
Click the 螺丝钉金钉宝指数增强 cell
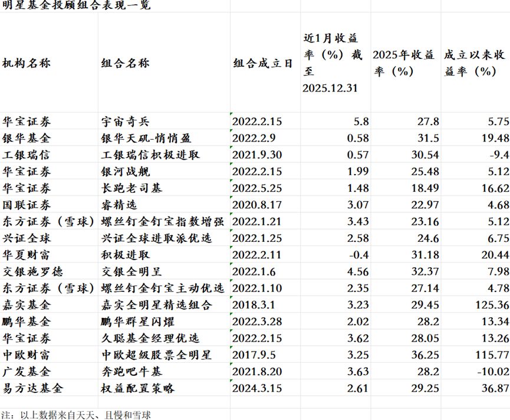pyautogui.click(x=163, y=222)
